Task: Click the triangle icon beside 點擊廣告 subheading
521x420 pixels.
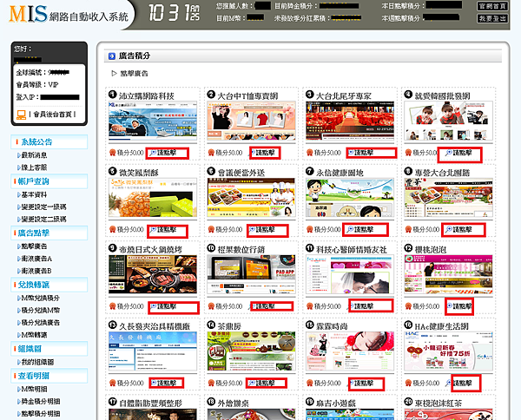Action: [x=115, y=73]
